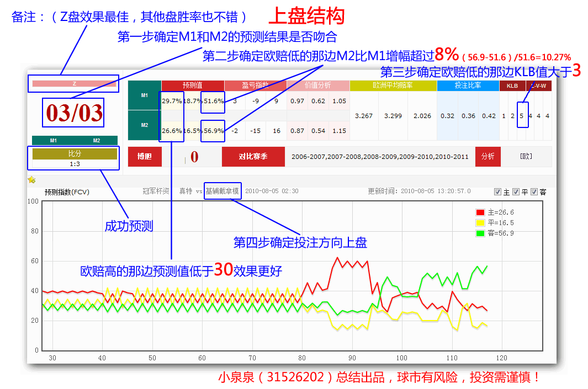Click the M2 profit index -15
Image resolution: width=588 pixels, height=389 pixels.
click(x=256, y=131)
